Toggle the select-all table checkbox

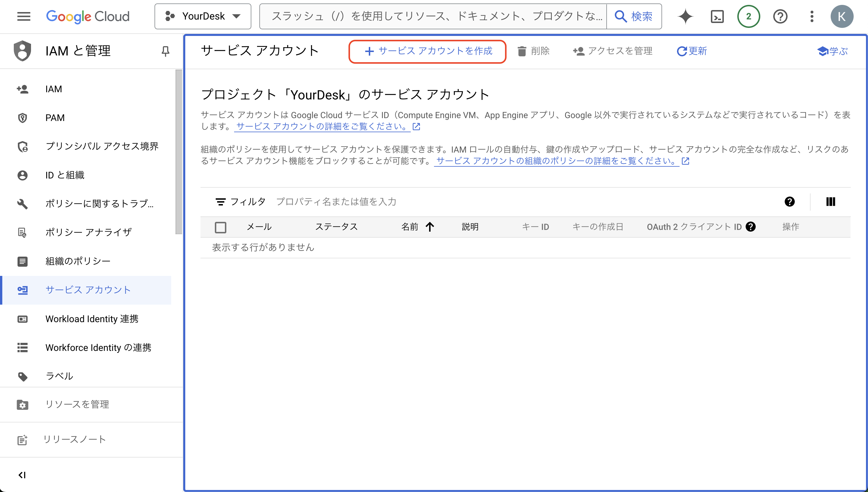pos(221,227)
